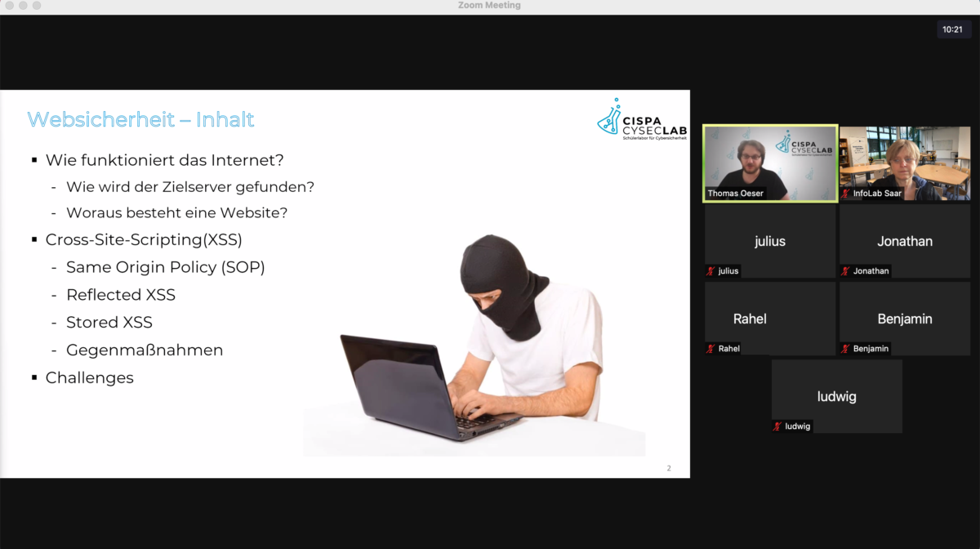980x549 pixels.
Task: Select the Rahel participant tile
Action: pyautogui.click(x=770, y=319)
